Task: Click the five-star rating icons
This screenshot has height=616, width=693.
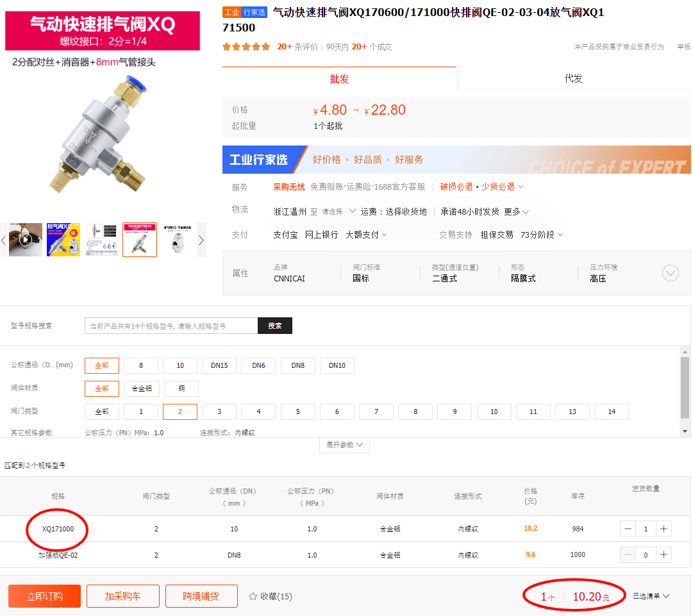Action: point(246,47)
